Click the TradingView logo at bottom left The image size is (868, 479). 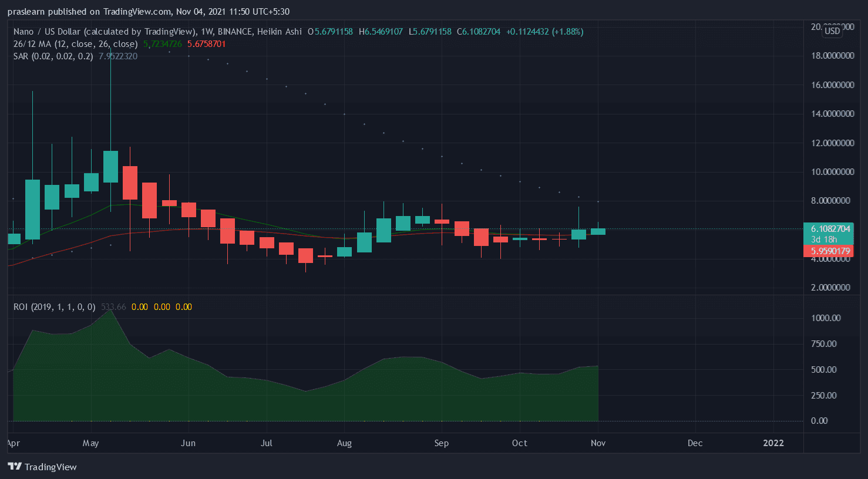(x=42, y=467)
